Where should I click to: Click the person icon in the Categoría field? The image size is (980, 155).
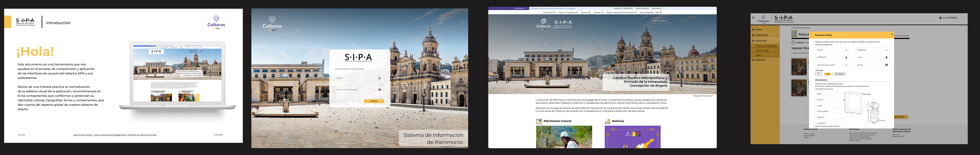[846, 58]
